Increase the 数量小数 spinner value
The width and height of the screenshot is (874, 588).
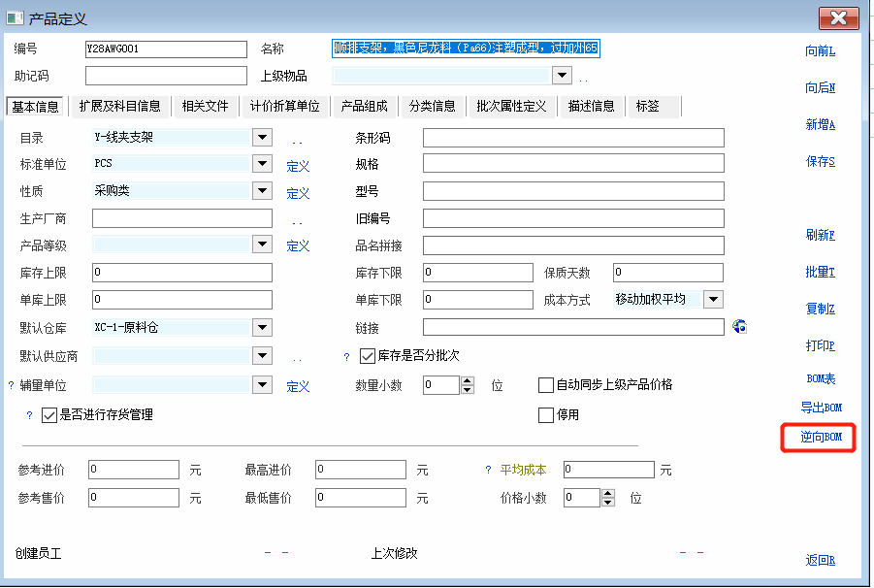[x=468, y=380]
